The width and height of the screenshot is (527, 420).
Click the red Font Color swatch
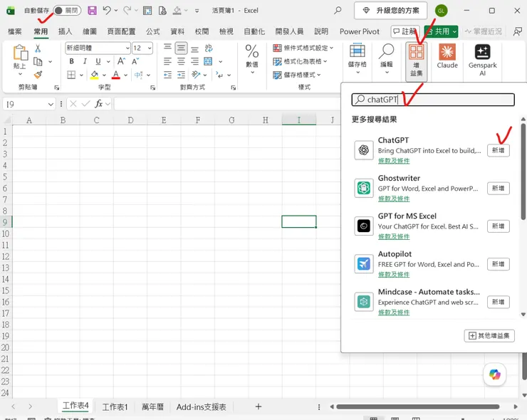[116, 75]
